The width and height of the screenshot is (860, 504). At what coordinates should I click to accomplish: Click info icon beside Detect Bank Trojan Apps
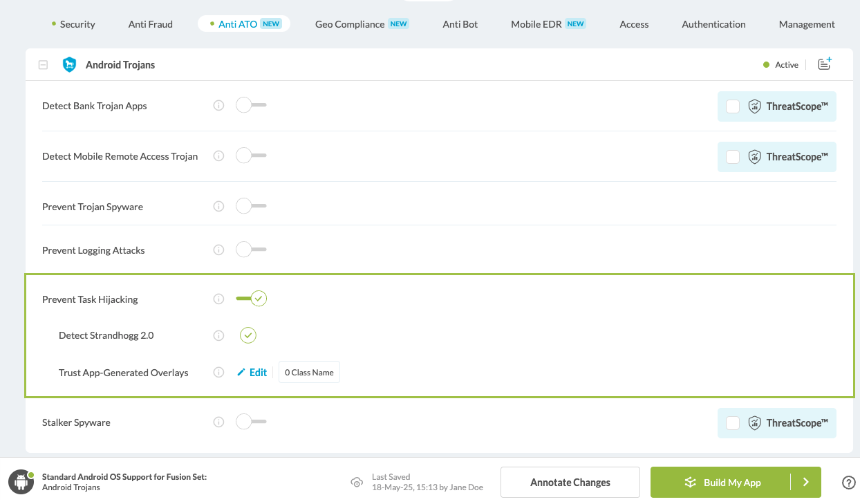[x=218, y=106]
